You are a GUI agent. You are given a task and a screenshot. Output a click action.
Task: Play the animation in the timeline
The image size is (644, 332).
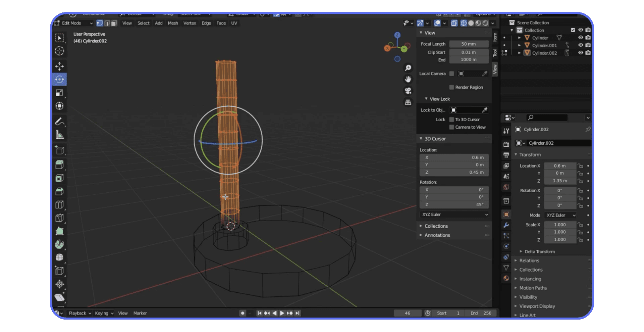282,313
